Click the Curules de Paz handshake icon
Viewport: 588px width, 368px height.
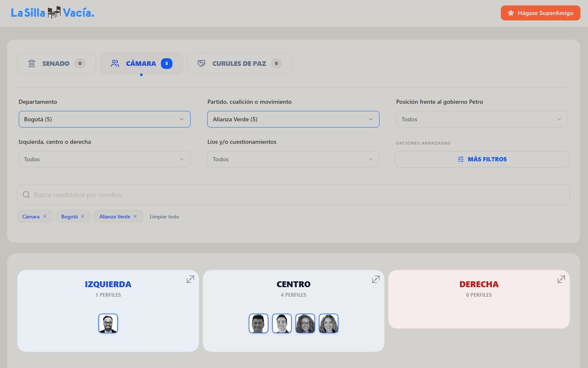(201, 63)
